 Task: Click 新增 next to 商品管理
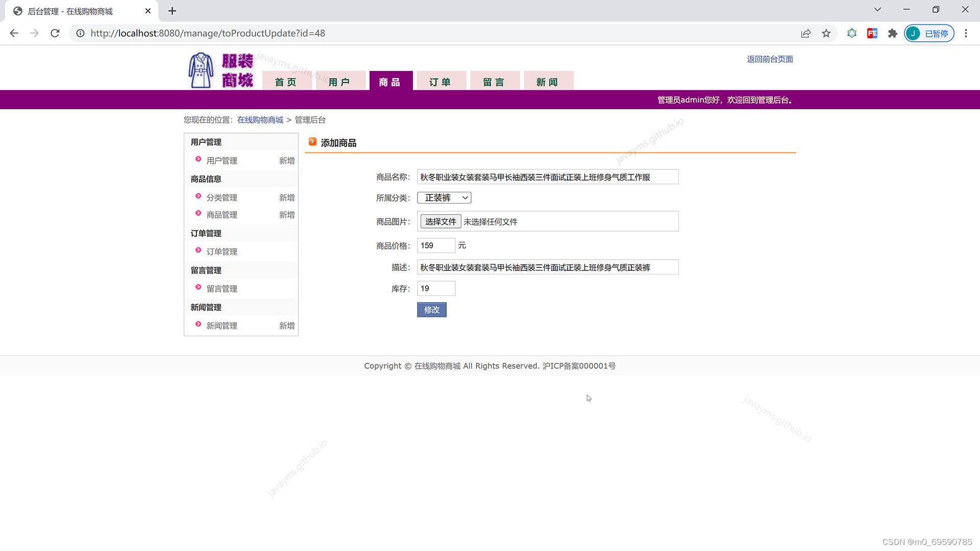pyautogui.click(x=287, y=215)
